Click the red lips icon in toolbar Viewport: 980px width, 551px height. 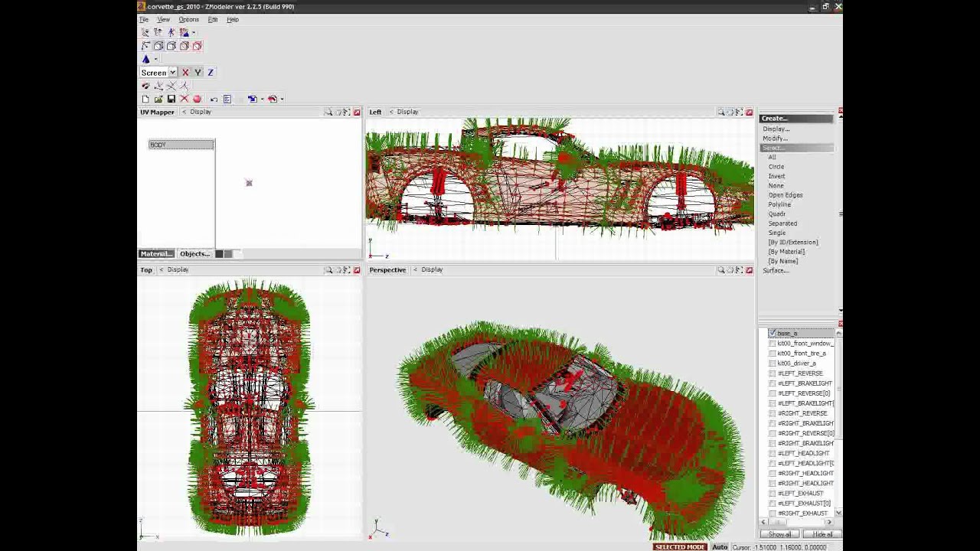coord(145,86)
